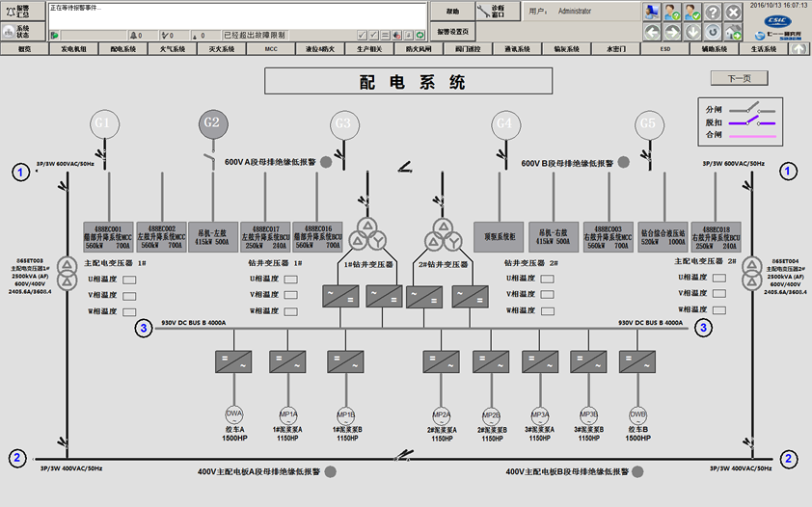Click the DWA drawworks motor icon
This screenshot has width=812, height=507.
[234, 414]
